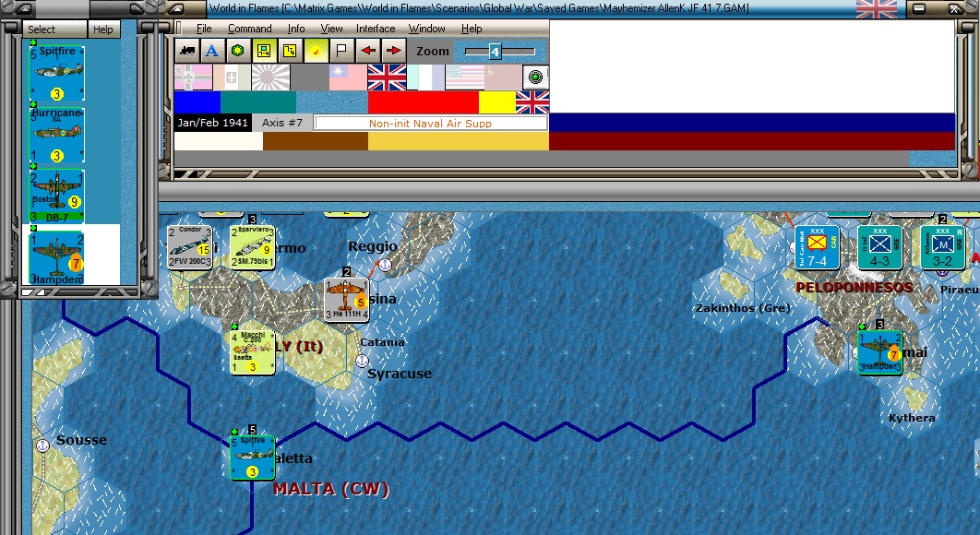Open the Command menu

249,29
